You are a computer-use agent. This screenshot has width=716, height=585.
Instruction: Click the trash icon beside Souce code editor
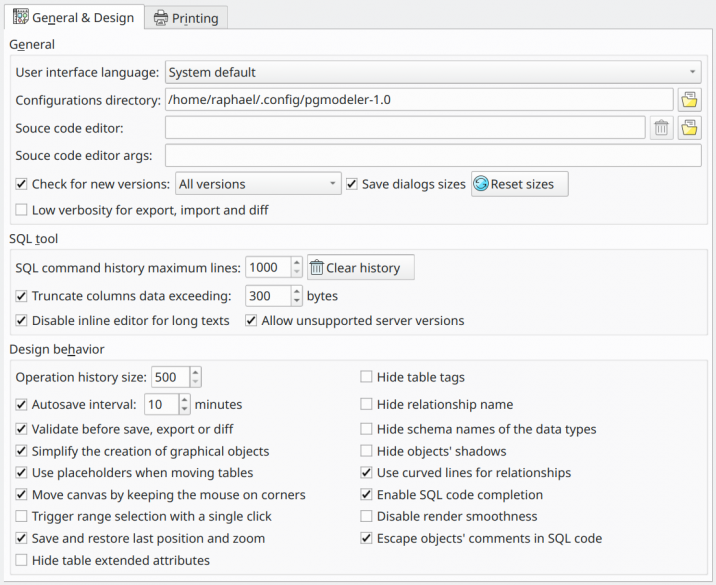(661, 128)
